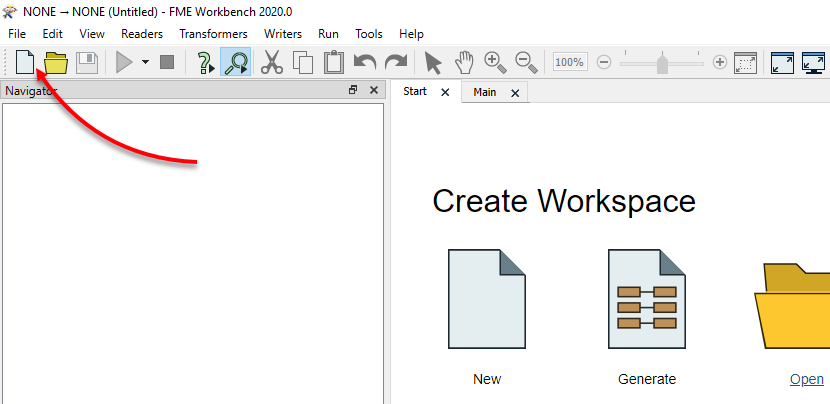Open the View menu
This screenshot has width=830, height=404.
point(92,34)
